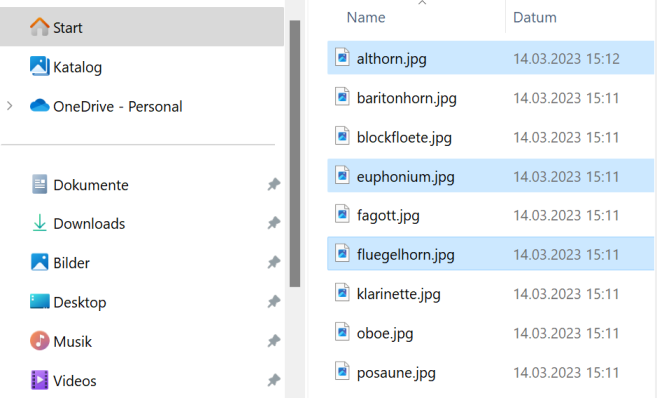Image resolution: width=657 pixels, height=398 pixels.
Task: Unpin Musik using its pin icon
Action: click(274, 341)
